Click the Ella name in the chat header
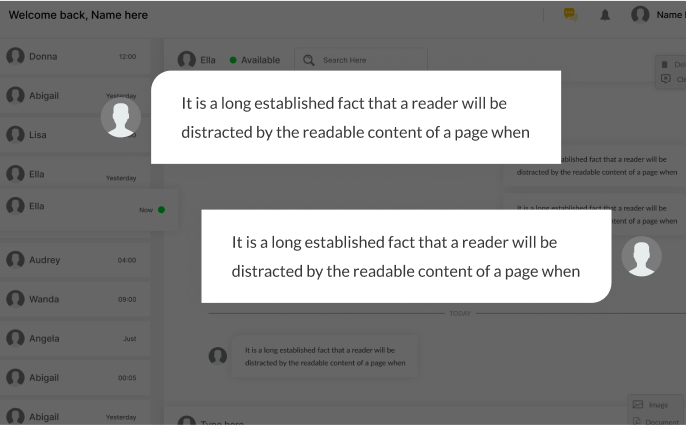 click(x=208, y=60)
